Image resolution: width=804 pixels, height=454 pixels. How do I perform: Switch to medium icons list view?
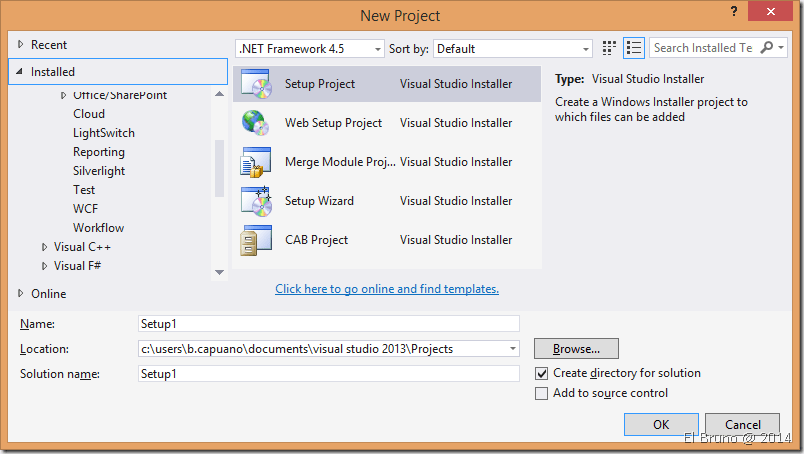pos(633,48)
